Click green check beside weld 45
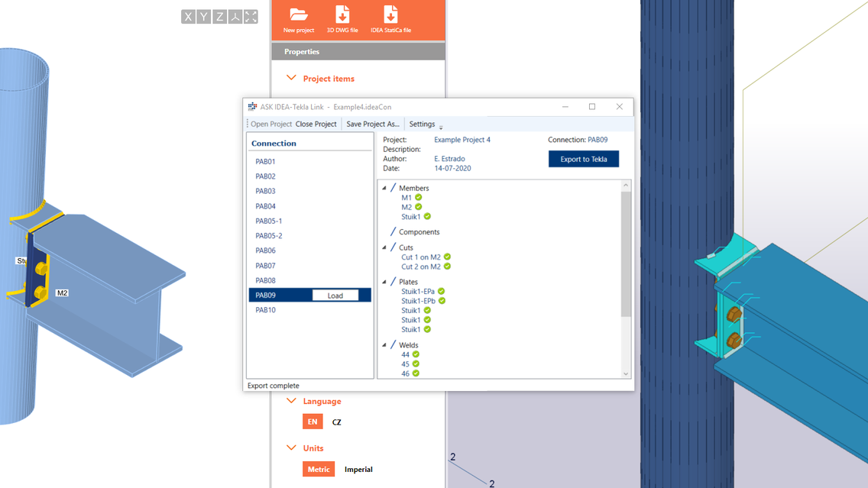 click(416, 364)
